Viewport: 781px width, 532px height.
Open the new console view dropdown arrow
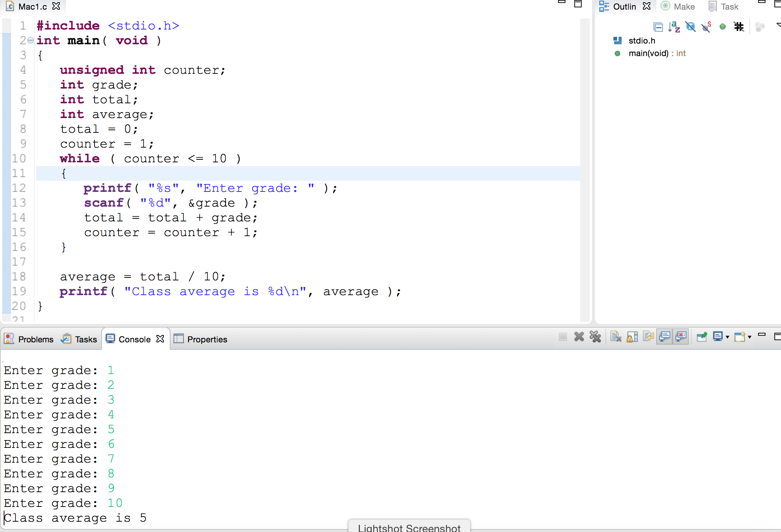click(x=750, y=337)
